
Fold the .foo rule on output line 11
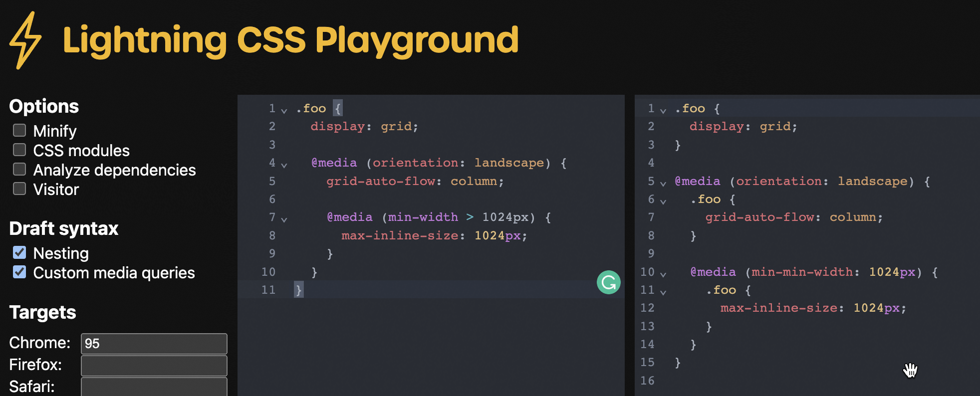663,292
